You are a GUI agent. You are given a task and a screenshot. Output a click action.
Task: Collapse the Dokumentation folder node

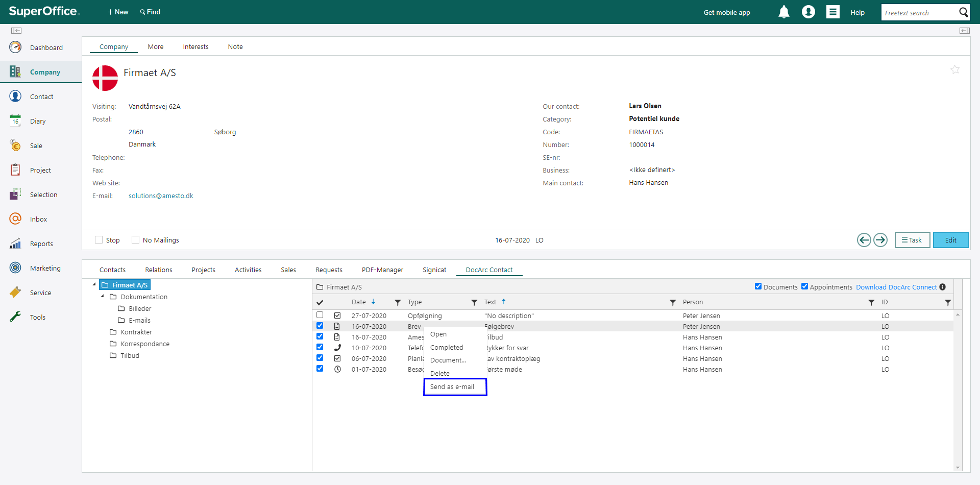[103, 296]
